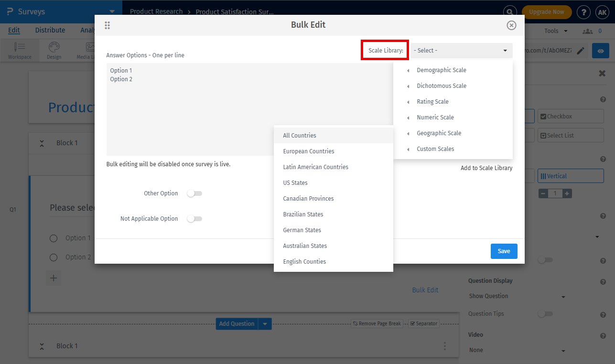Open the help question mark icon

tap(583, 12)
